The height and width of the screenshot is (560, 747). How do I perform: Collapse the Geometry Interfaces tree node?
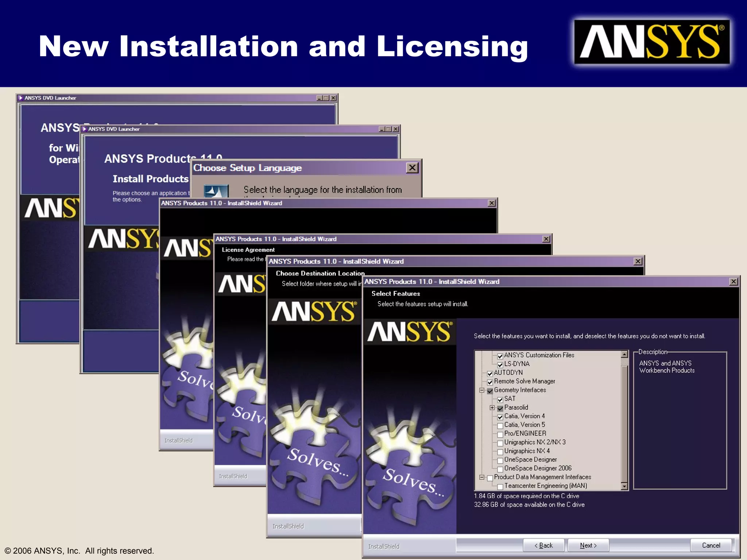(x=481, y=390)
